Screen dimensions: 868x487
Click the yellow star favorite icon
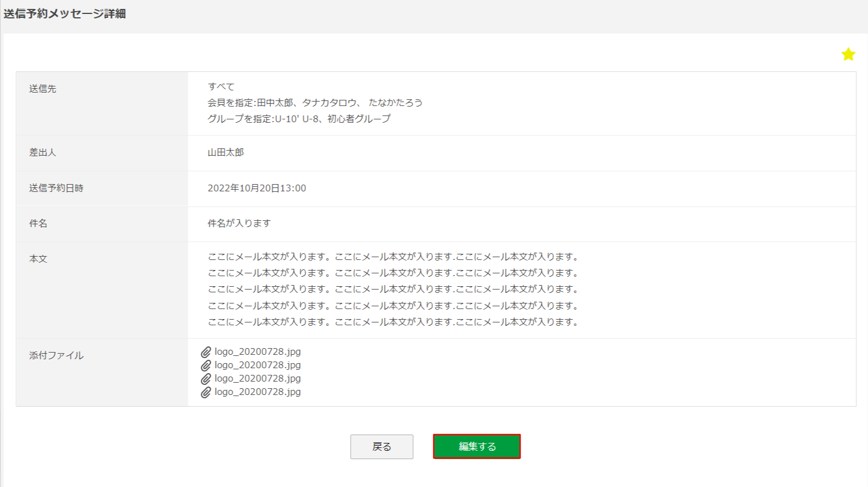tap(848, 54)
